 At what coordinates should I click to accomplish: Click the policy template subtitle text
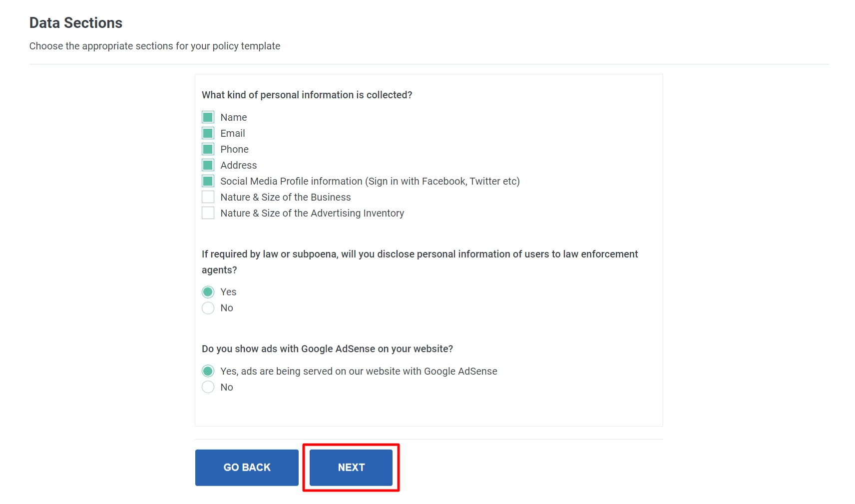(x=155, y=45)
